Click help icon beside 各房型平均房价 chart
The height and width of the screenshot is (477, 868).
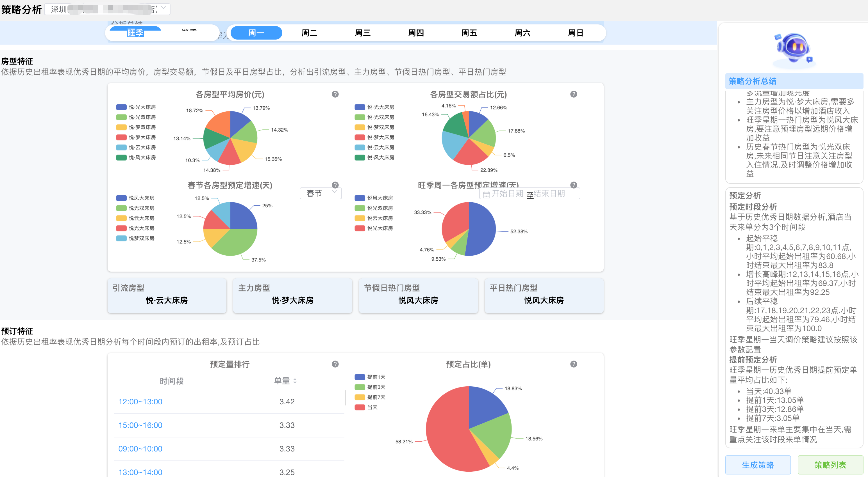[335, 94]
